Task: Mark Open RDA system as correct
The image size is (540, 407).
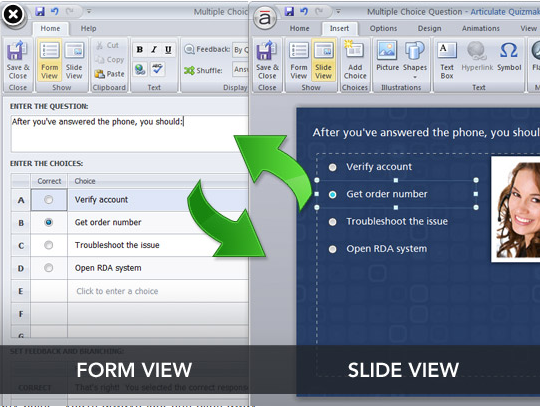Action: [x=49, y=268]
